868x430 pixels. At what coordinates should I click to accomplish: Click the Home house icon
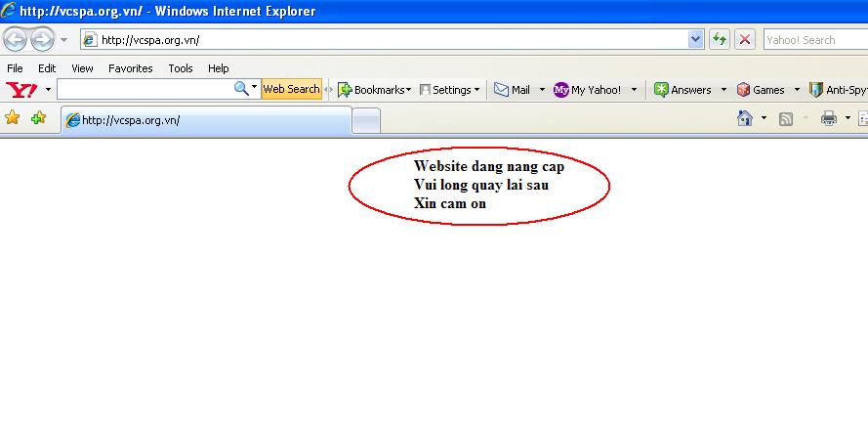tap(745, 118)
